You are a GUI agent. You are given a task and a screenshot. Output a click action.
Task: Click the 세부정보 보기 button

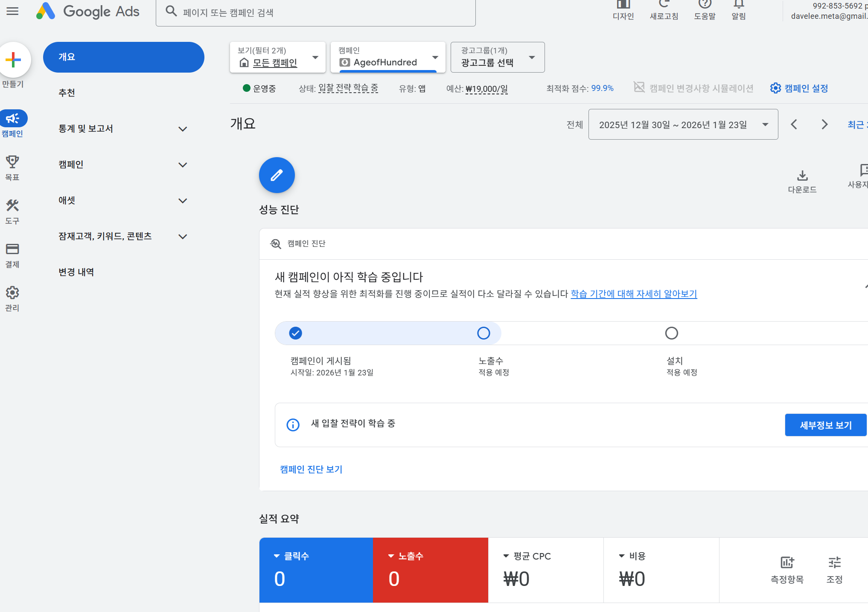click(x=825, y=425)
